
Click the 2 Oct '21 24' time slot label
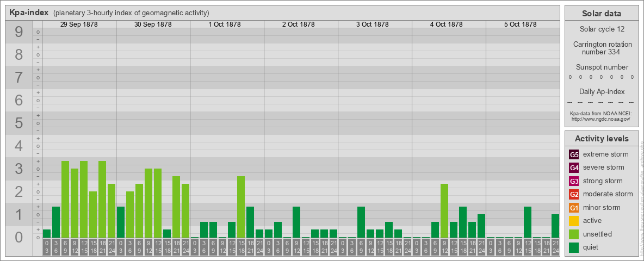[x=333, y=247]
